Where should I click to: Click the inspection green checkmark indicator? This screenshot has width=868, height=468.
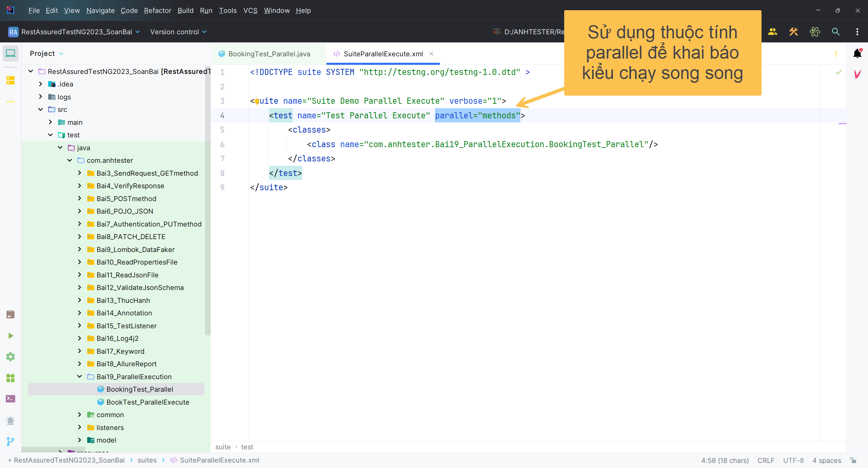coord(839,72)
